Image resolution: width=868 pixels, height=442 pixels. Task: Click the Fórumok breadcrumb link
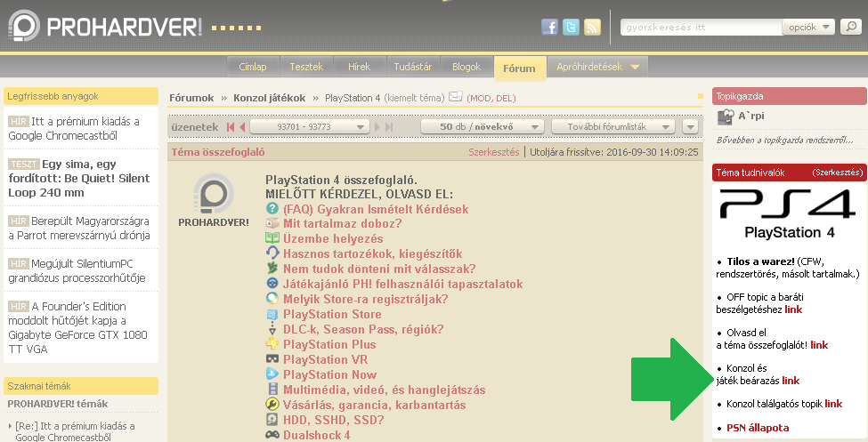pos(191,98)
